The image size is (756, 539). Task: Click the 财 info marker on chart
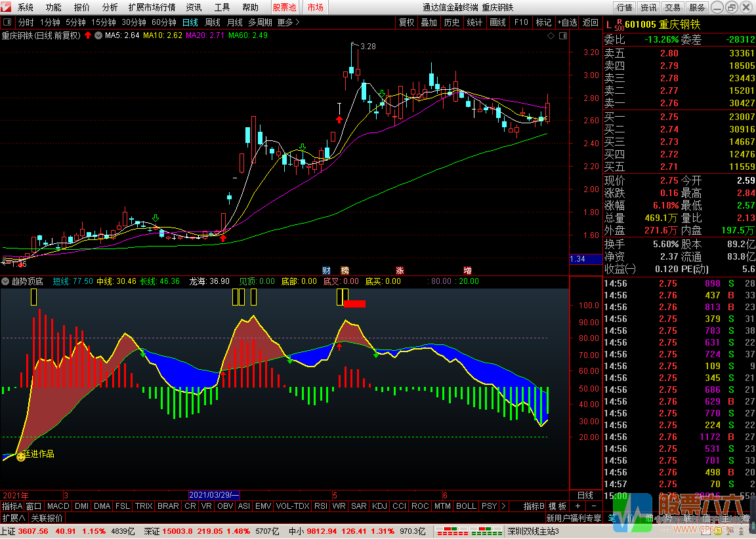click(326, 270)
